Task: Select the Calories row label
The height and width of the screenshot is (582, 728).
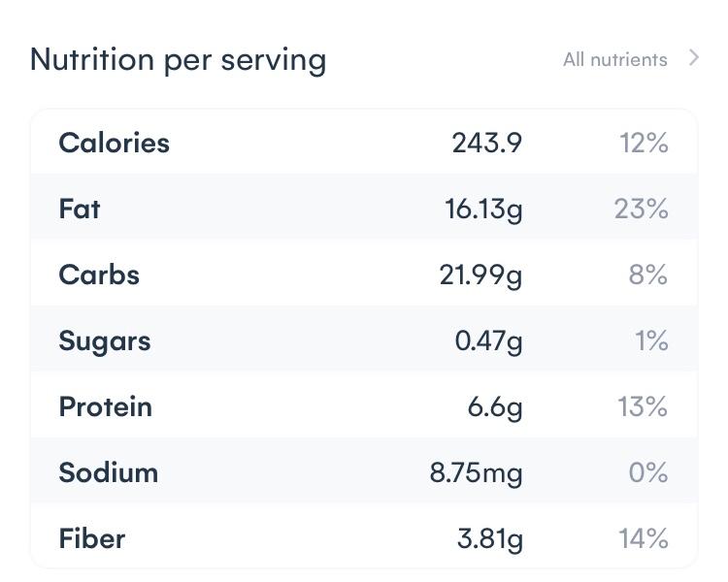Action: [x=114, y=143]
